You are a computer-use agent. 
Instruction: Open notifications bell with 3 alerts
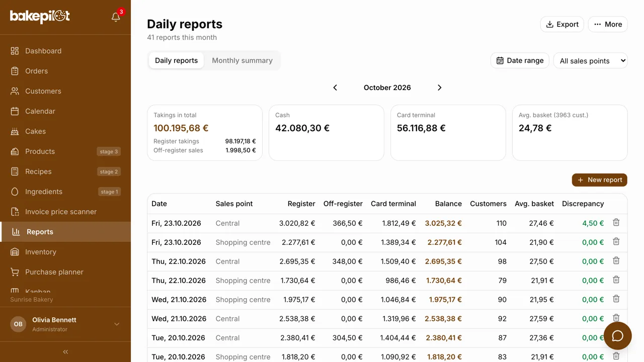tap(116, 17)
